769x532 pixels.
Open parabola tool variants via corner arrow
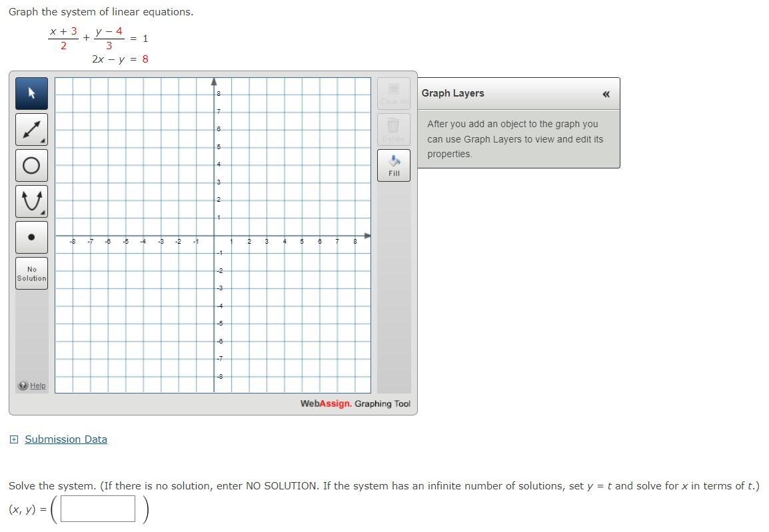[43, 212]
